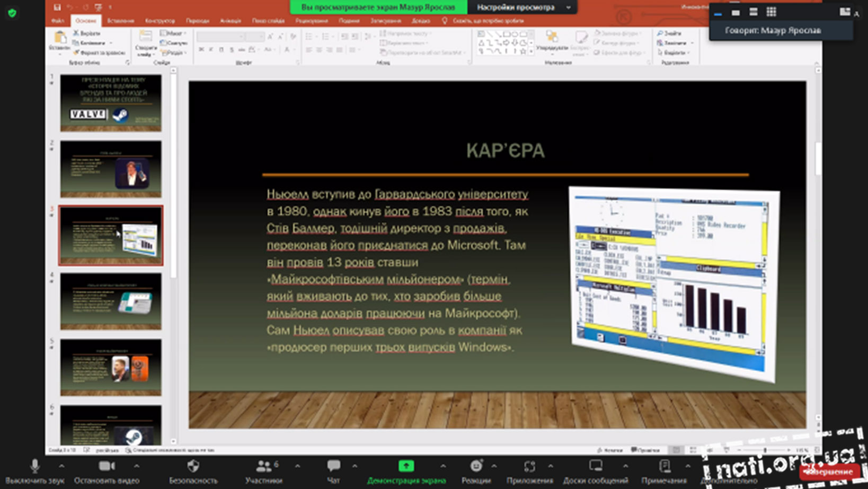Select slide 1 thumbnail with Valve logo

coord(111,103)
